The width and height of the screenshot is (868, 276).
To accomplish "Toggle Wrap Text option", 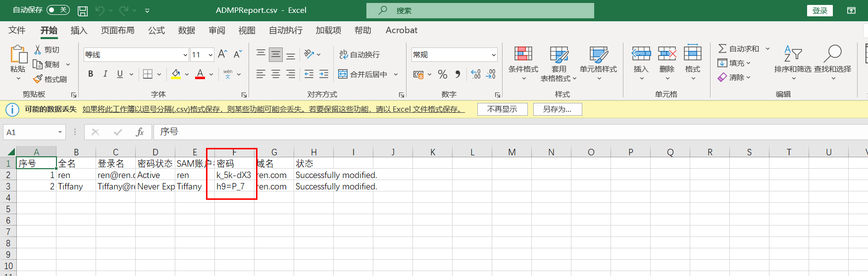I will click(359, 54).
